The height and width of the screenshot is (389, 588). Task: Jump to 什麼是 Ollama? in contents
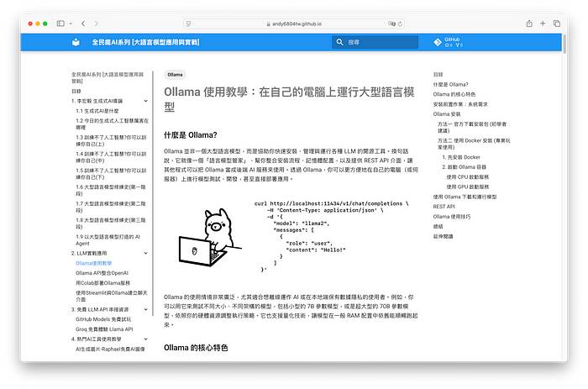[x=450, y=84]
